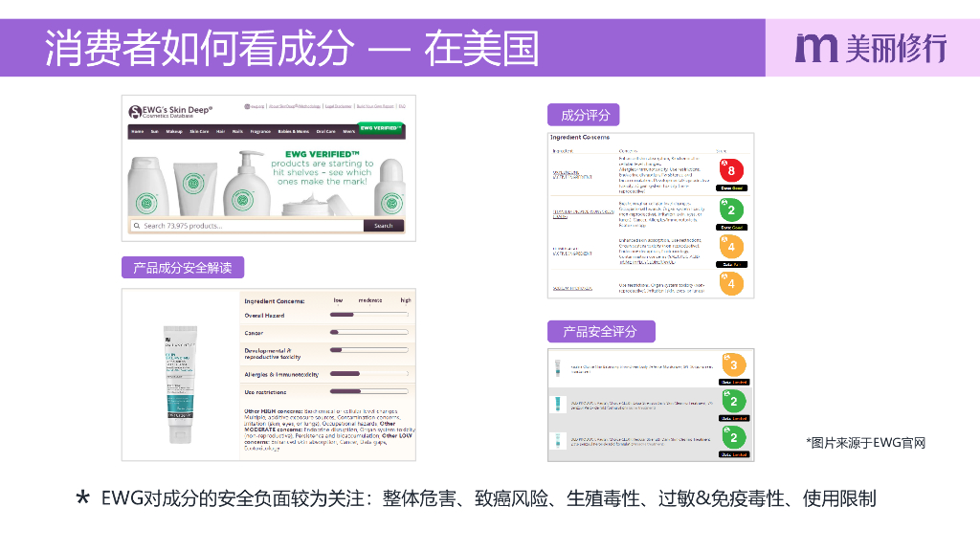Click the Cancer concern level bar
The height and width of the screenshot is (551, 980).
click(368, 332)
